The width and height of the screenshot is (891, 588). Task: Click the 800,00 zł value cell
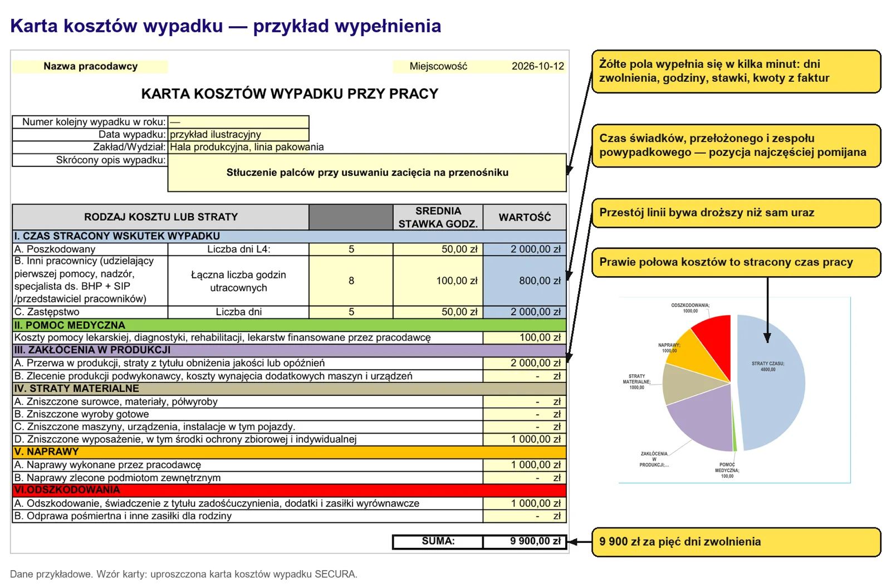(525, 281)
